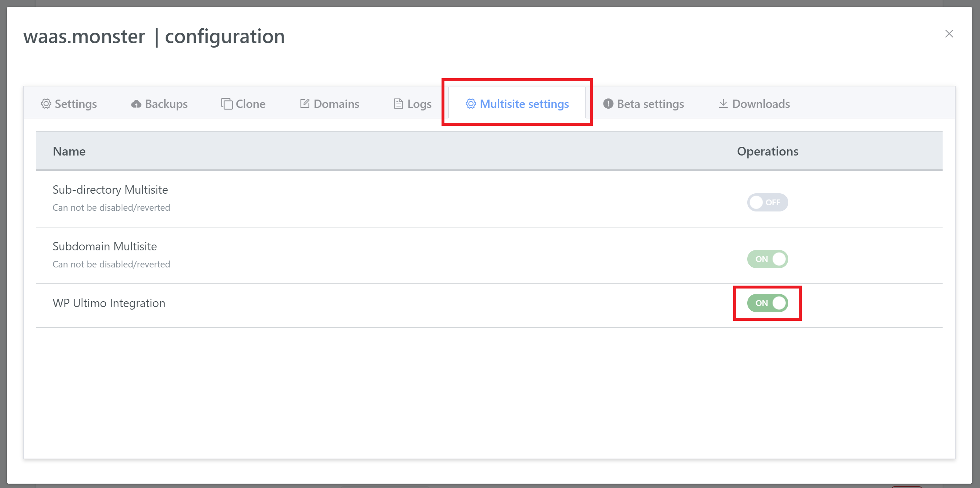980x488 pixels.
Task: Click the Beta settings exclamation icon
Action: point(608,104)
